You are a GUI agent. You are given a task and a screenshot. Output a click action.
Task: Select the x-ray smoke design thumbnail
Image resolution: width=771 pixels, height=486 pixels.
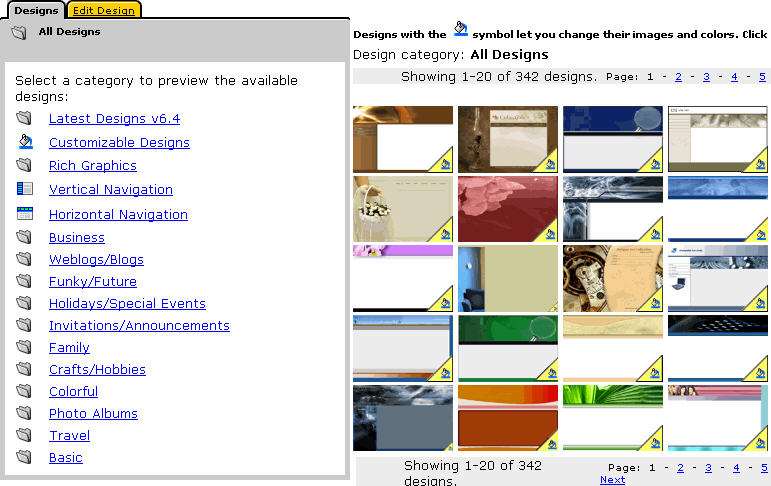click(613, 209)
